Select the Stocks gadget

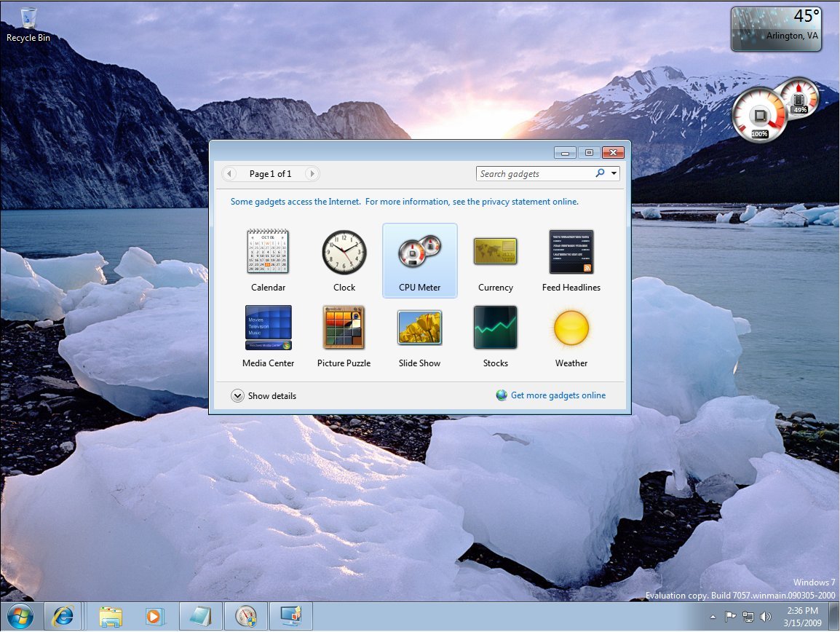coord(495,328)
